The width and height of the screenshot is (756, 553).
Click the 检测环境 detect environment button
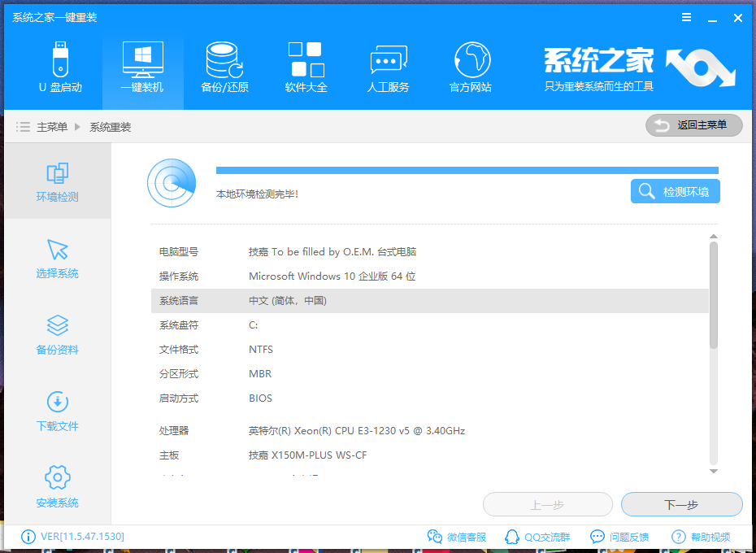click(x=675, y=191)
